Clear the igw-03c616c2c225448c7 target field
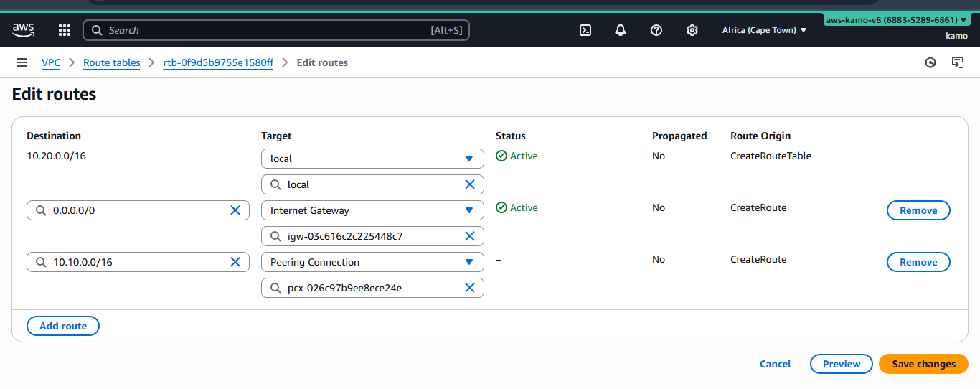980x389 pixels. pyautogui.click(x=470, y=236)
